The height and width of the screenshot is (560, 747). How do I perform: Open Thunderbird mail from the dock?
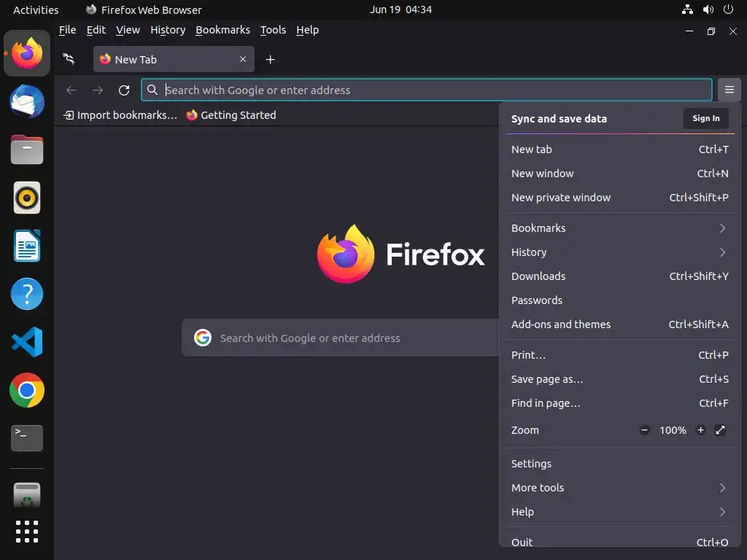(x=27, y=101)
